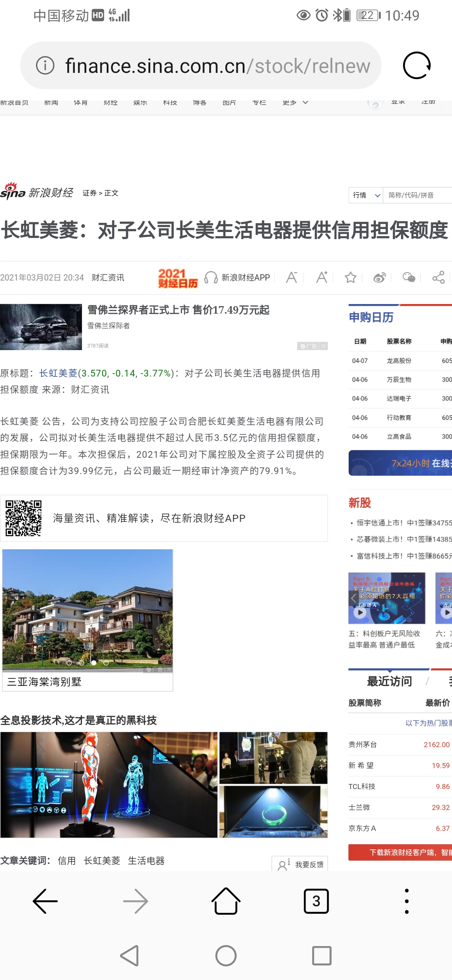Tap the browser reload icon
The image size is (452, 980).
pyautogui.click(x=416, y=65)
